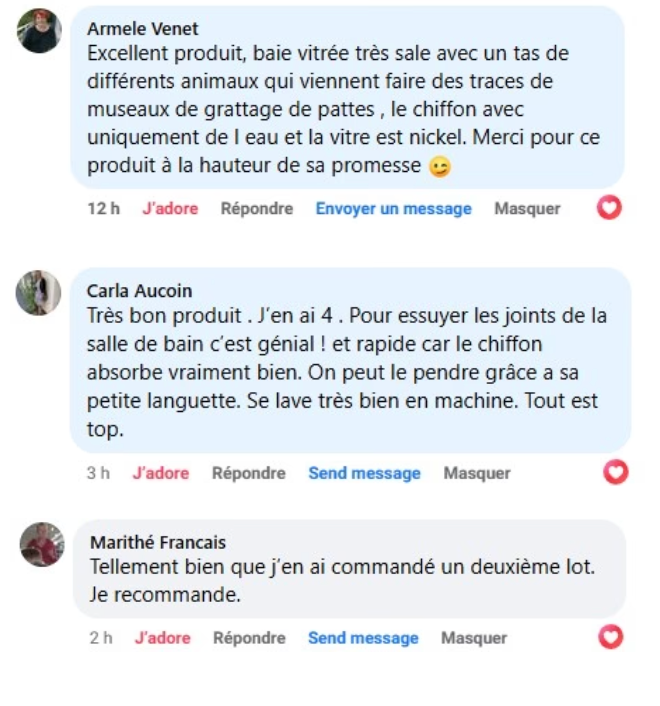Click Masquer under Marithé Francais's comment
660x706 pixels.
474,638
